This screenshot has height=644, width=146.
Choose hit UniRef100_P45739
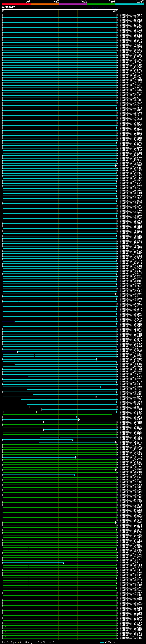[131, 90]
